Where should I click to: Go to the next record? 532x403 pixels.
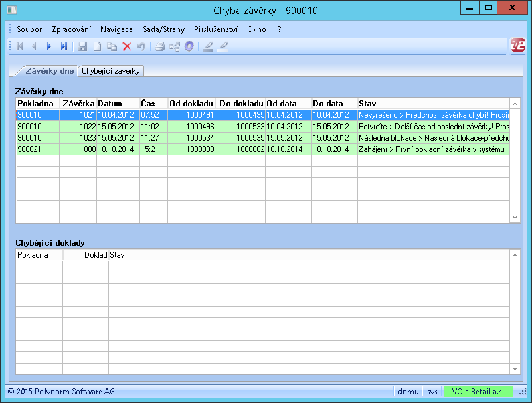[x=49, y=46]
